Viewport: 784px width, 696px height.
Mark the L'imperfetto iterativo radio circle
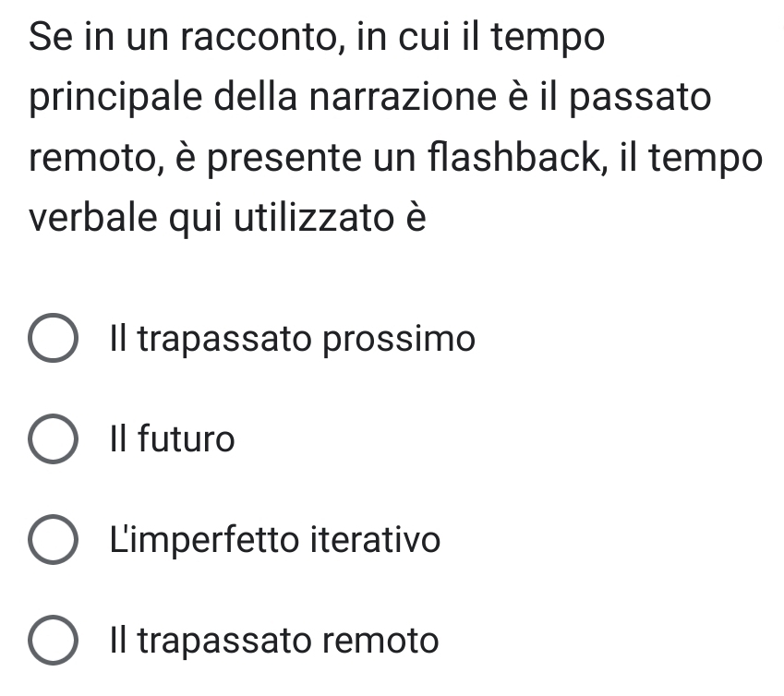click(x=52, y=540)
